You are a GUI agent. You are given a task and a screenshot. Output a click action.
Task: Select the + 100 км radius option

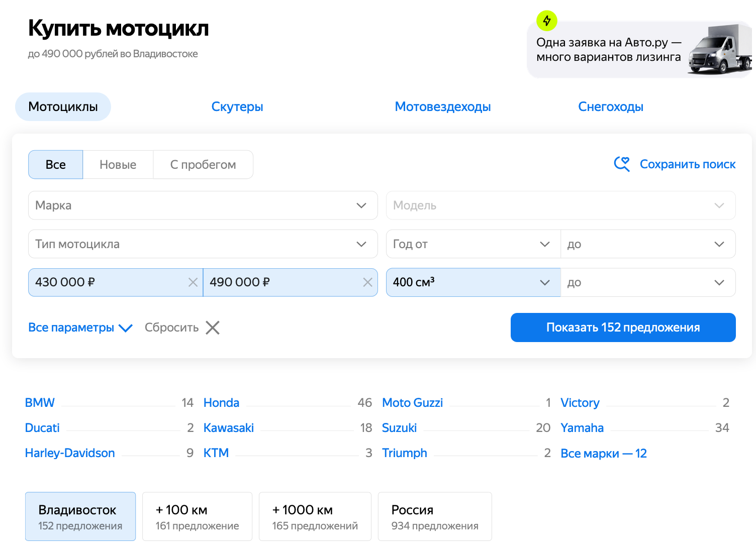(197, 516)
